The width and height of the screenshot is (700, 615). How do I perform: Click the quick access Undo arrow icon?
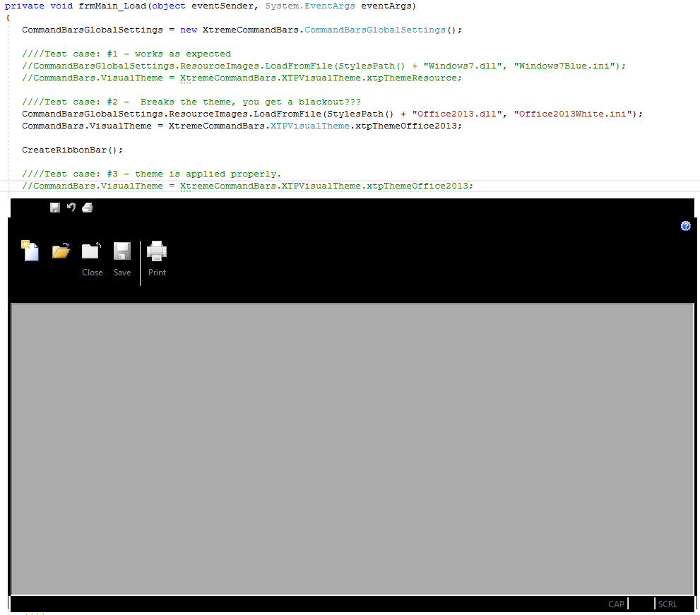71,207
